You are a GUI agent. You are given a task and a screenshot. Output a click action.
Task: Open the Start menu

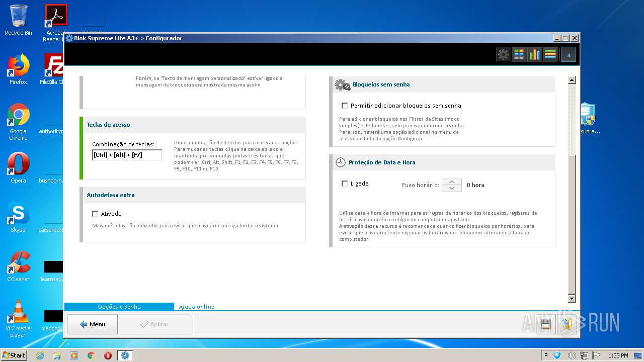[14, 355]
